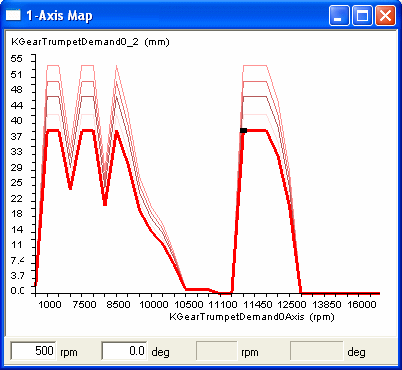Click the KGearTrumpetDemand0Axis (rpm) axis label

(252, 317)
